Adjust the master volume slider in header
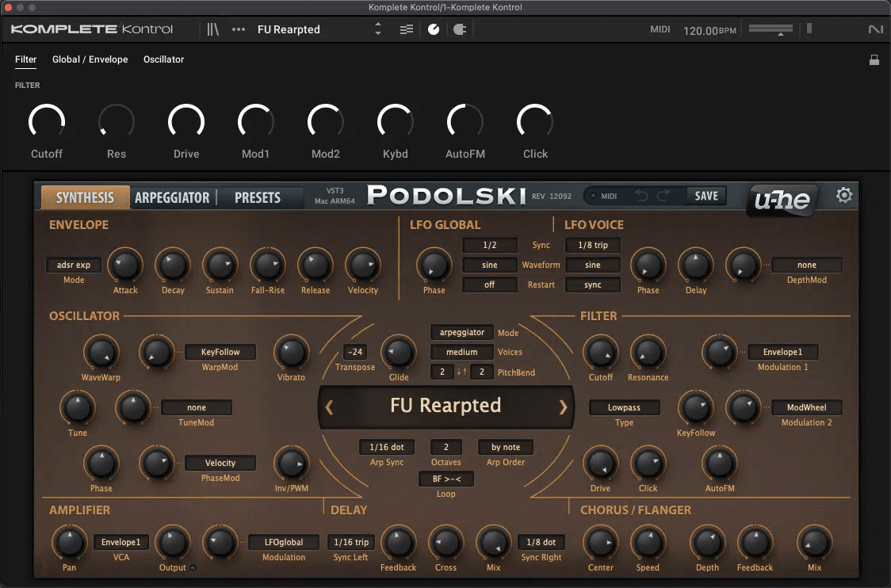The image size is (891, 588). [x=771, y=29]
